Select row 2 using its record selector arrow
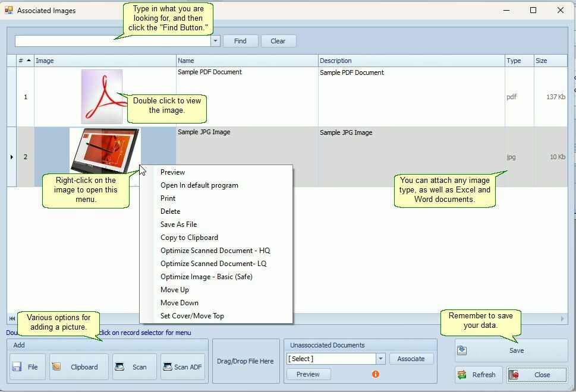The image size is (576, 392). point(11,157)
